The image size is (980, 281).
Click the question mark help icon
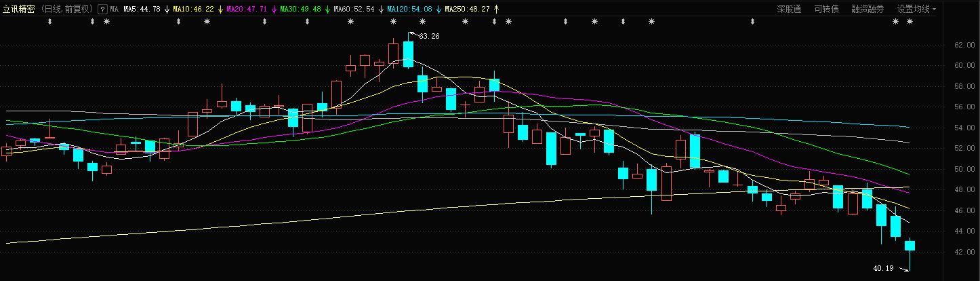click(102, 10)
